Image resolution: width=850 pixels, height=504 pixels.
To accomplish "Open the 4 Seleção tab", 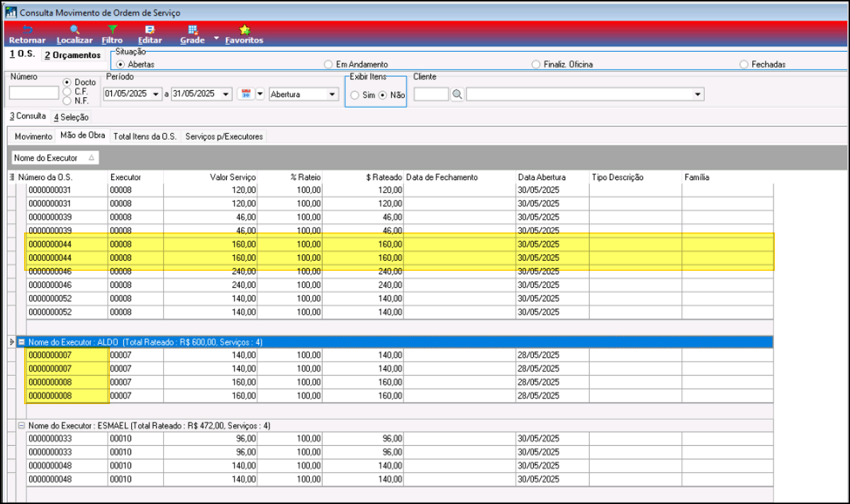I will pyautogui.click(x=71, y=117).
